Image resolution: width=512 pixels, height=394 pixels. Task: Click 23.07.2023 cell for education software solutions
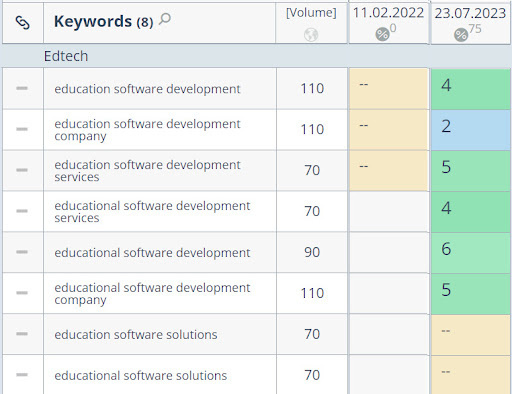pyautogui.click(x=471, y=335)
